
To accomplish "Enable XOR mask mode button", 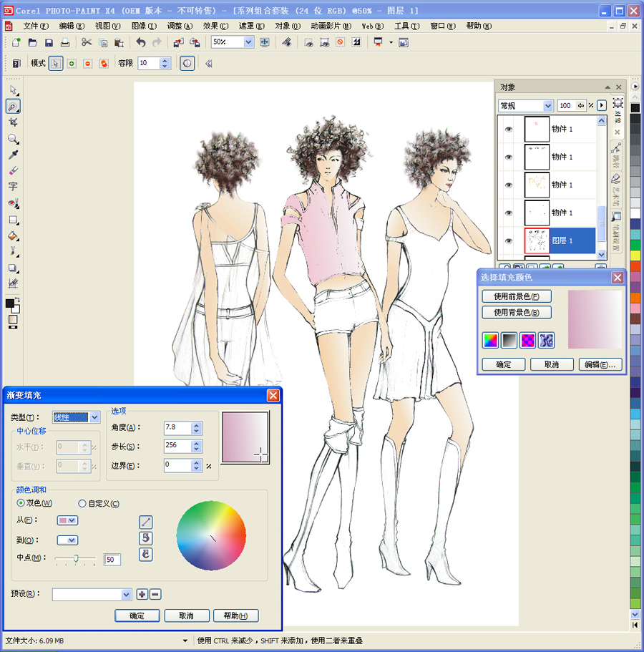I will tap(104, 64).
